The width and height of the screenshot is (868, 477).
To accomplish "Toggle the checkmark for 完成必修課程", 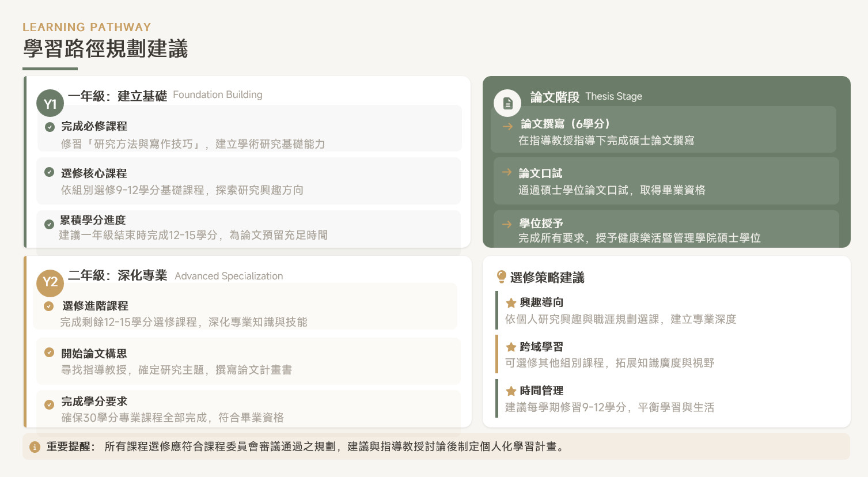I will (x=50, y=127).
